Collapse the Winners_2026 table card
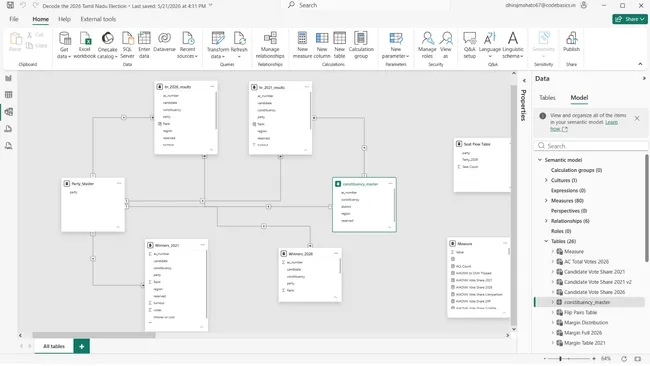Image resolution: width=650 pixels, height=366 pixels. coord(335,297)
